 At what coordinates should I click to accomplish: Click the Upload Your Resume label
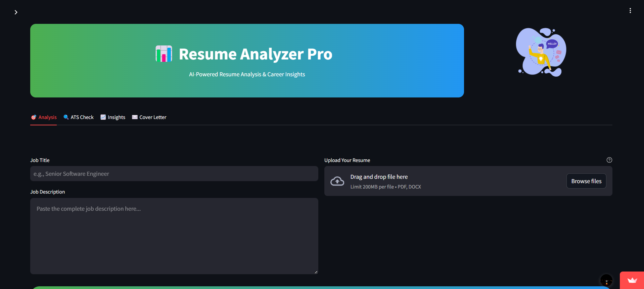pos(347,160)
